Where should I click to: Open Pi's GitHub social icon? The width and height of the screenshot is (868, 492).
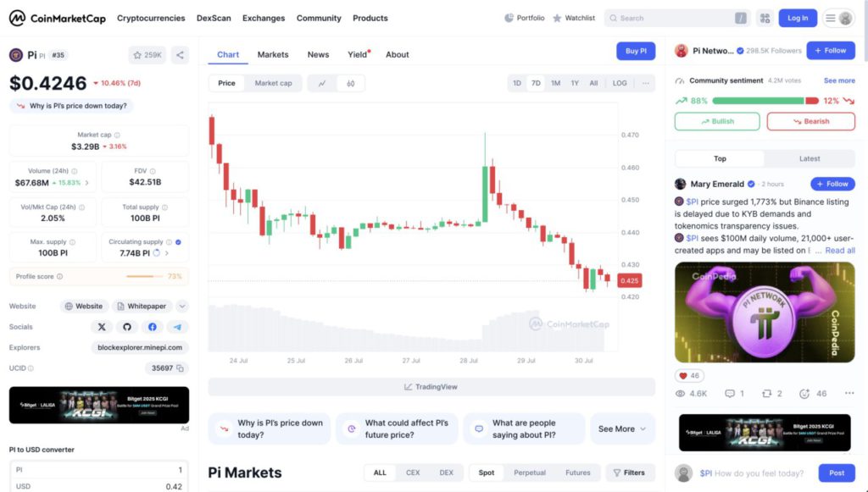(x=127, y=327)
